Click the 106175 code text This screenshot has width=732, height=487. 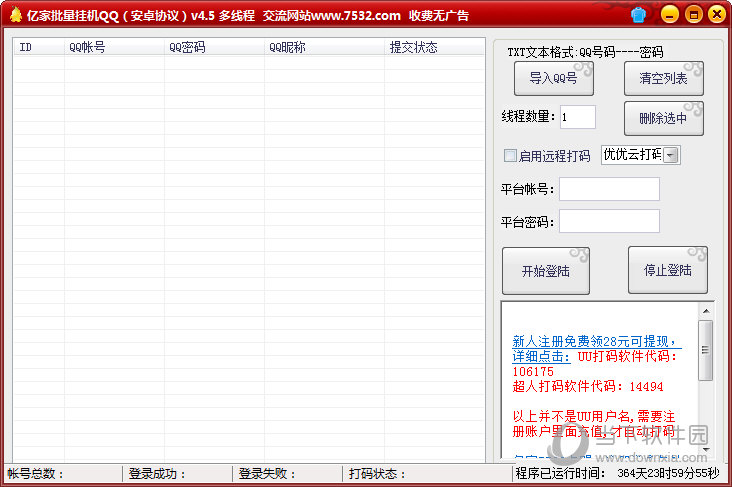click(533, 372)
